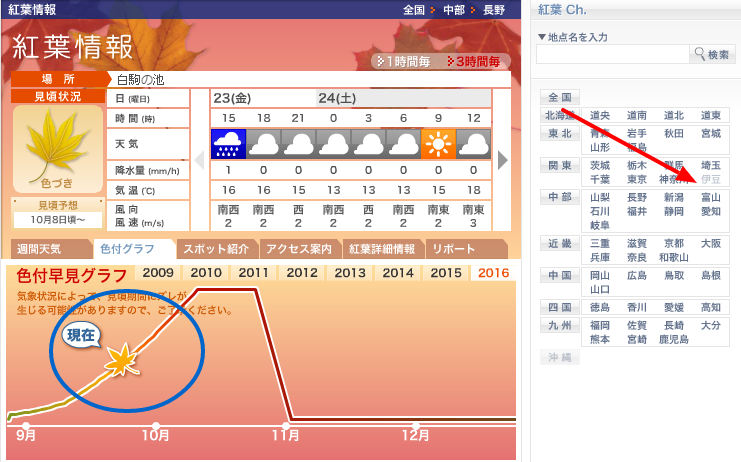The image size is (741, 462).
Task: Select year 2012 graph
Action: tap(302, 273)
